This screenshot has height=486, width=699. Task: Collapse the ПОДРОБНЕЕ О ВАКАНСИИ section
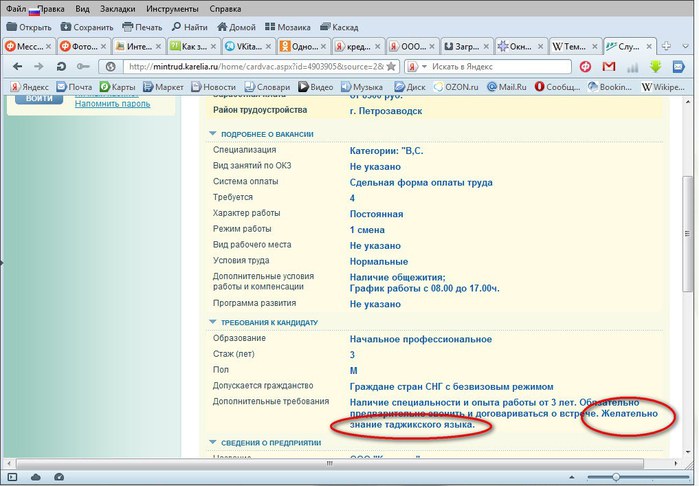pyautogui.click(x=213, y=134)
